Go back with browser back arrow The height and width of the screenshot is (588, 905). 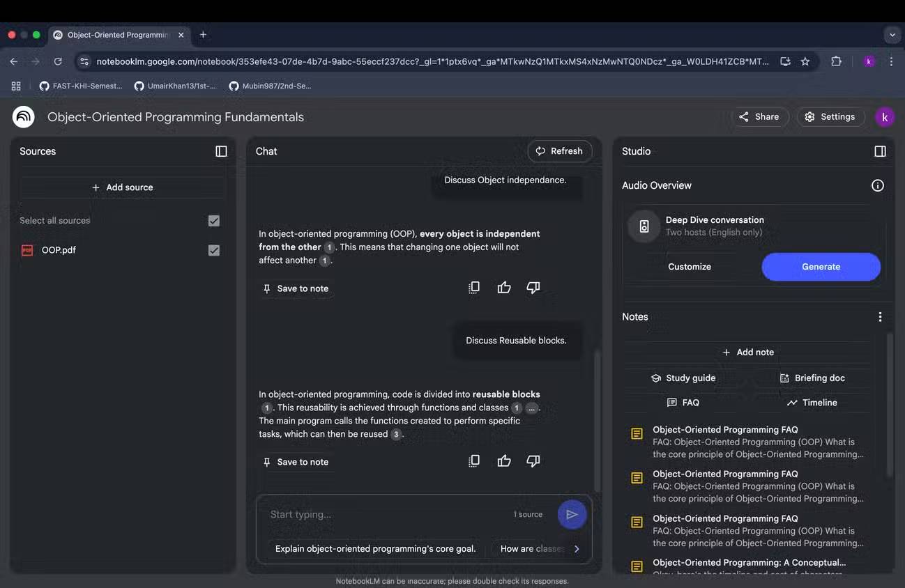click(14, 61)
